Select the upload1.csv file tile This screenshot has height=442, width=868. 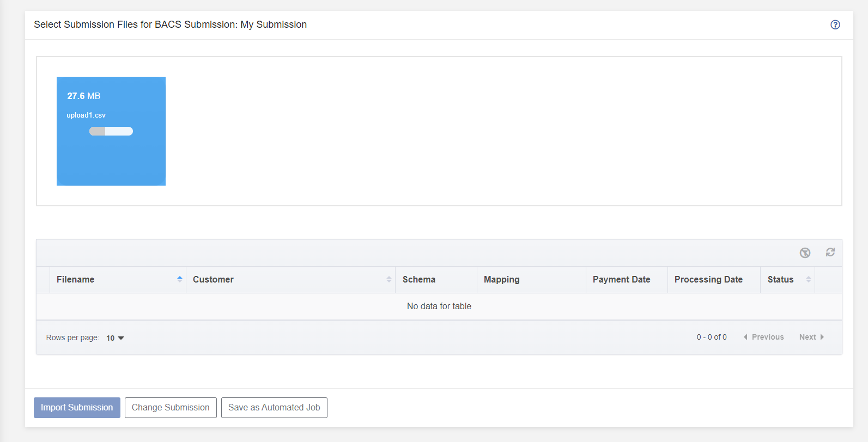[x=111, y=131]
